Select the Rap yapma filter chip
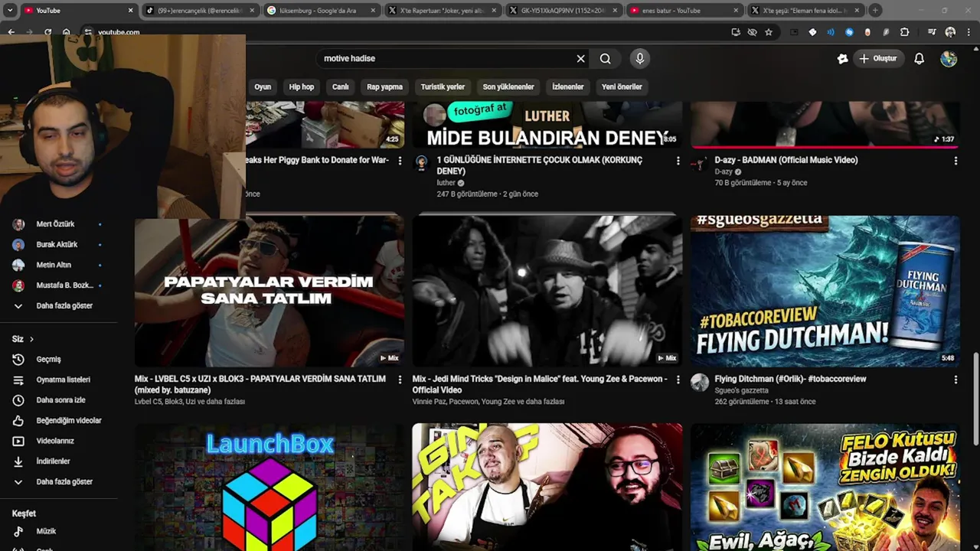 pos(384,86)
